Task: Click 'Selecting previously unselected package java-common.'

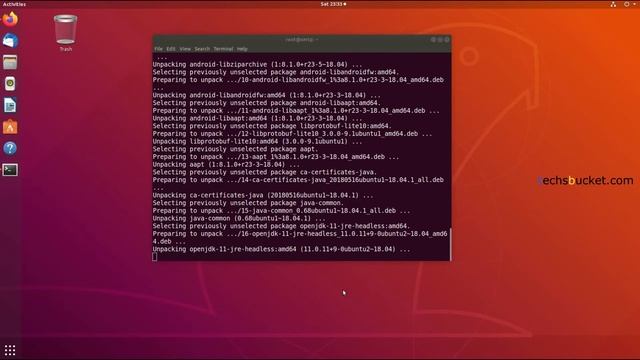Action: pos(248,203)
